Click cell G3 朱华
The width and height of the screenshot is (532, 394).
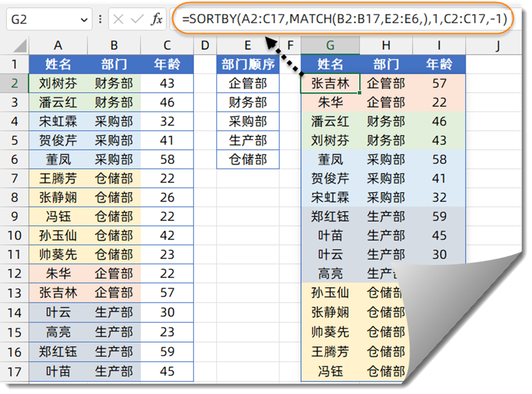[330, 102]
